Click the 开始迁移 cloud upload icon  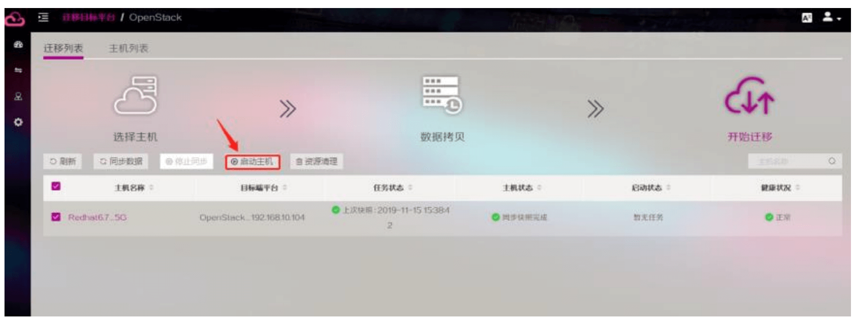tap(749, 96)
